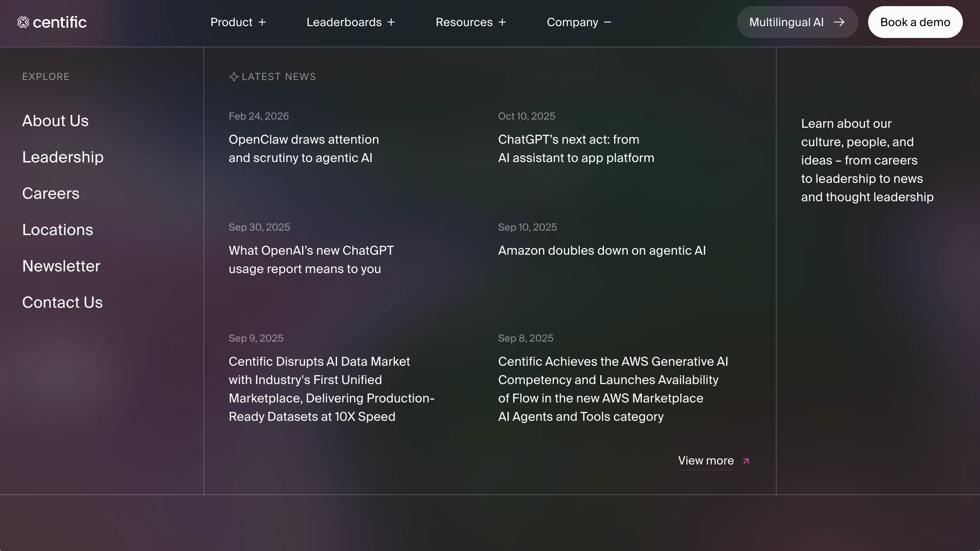Expand the Leaderboards menu plus icon
This screenshot has height=551, width=980.
(x=391, y=22)
